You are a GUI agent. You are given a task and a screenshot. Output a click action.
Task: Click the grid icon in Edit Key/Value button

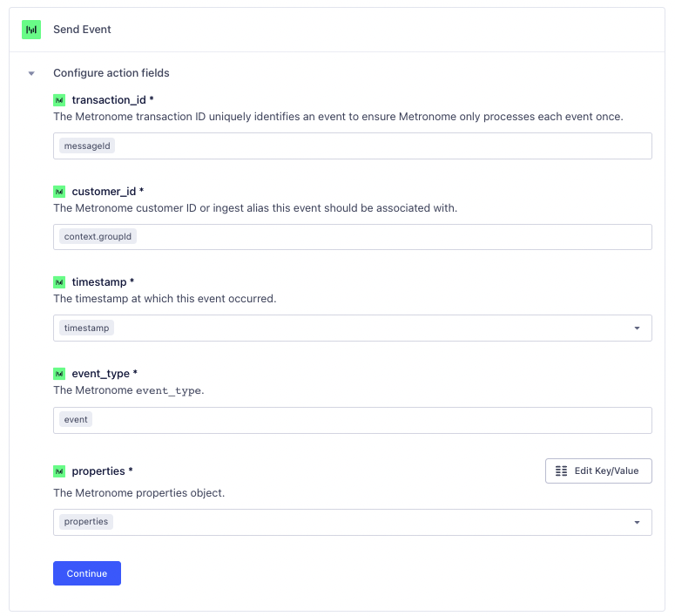click(561, 471)
